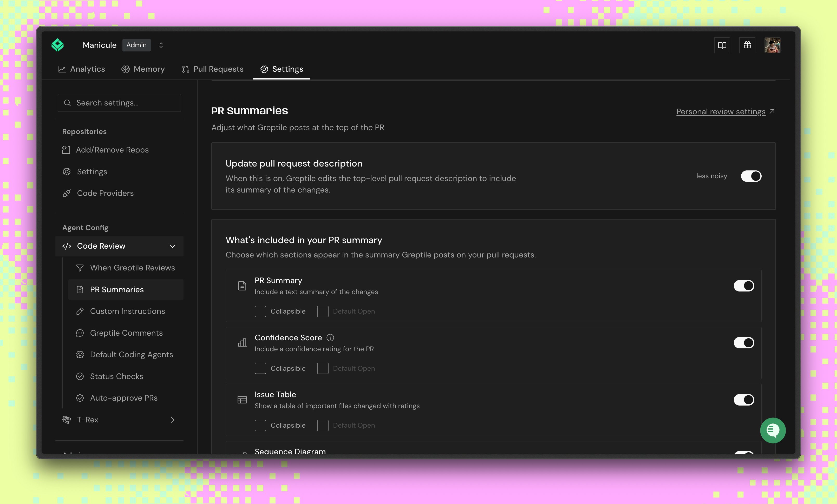The height and width of the screenshot is (504, 837).
Task: Collapse the Code Review section chevron
Action: pos(173,246)
